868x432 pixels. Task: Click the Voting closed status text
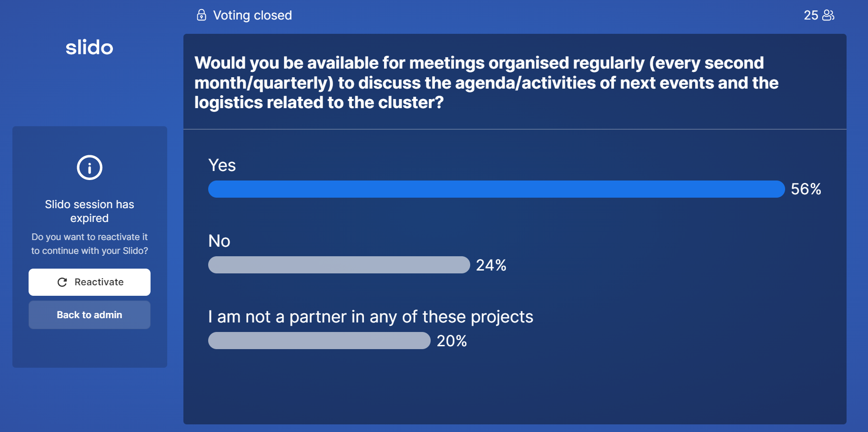click(x=252, y=15)
